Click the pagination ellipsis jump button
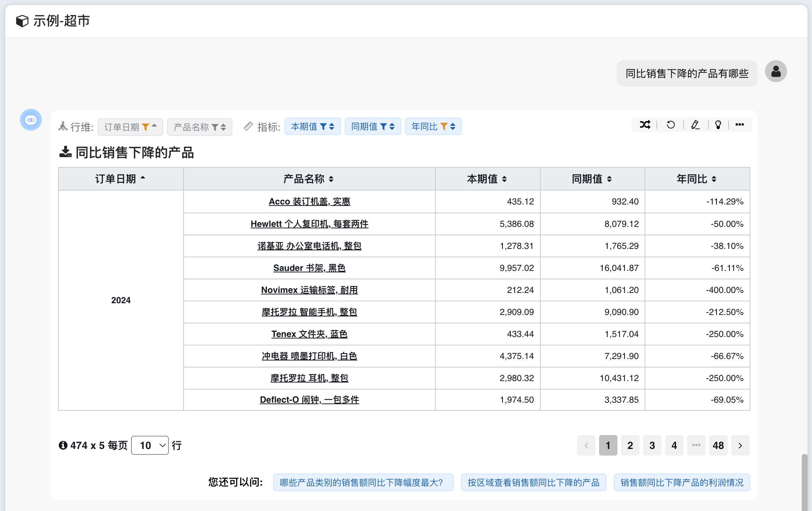 point(696,445)
